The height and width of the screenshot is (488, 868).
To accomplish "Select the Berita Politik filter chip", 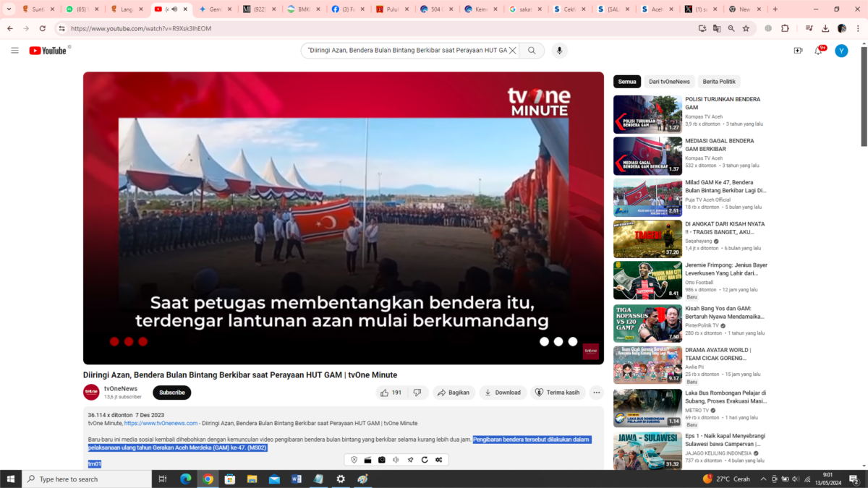I will 719,81.
